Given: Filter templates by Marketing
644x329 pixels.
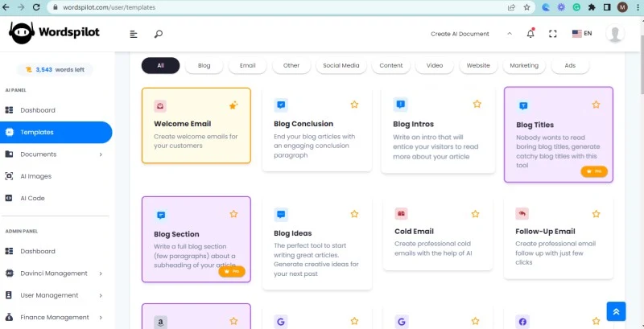Looking at the screenshot, I should click(524, 66).
